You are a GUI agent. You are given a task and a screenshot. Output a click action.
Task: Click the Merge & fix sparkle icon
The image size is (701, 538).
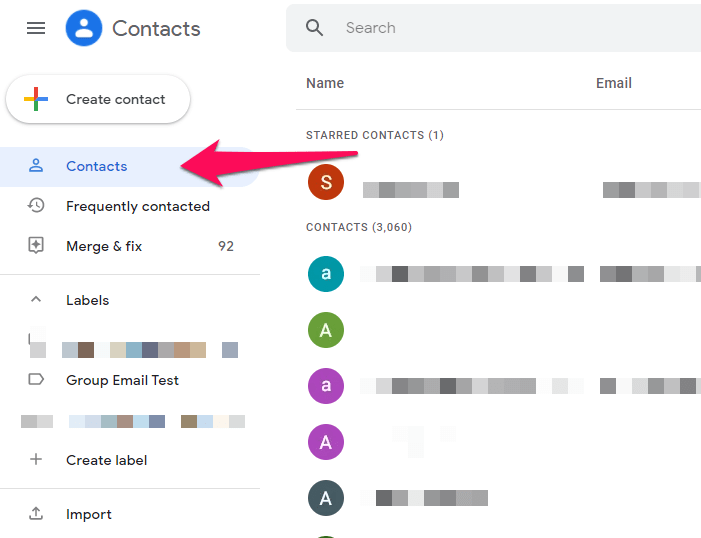pyautogui.click(x=36, y=246)
